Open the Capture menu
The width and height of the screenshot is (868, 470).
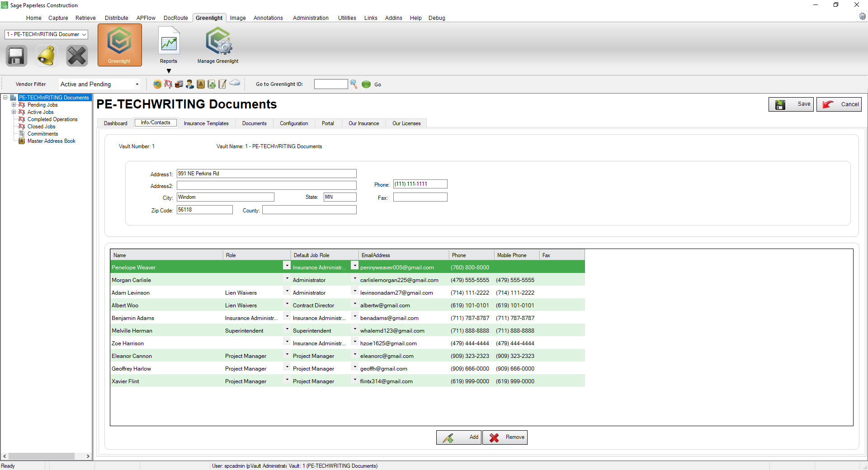[x=58, y=18]
